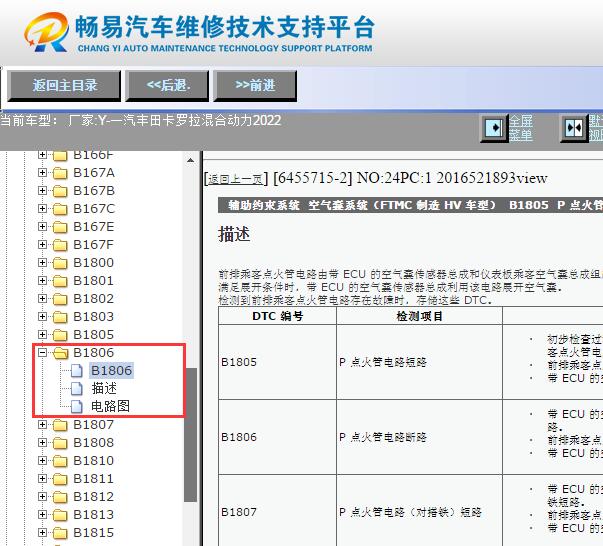Image resolution: width=603 pixels, height=546 pixels.
Task: Open the selected B1806 document item
Action: [x=112, y=371]
